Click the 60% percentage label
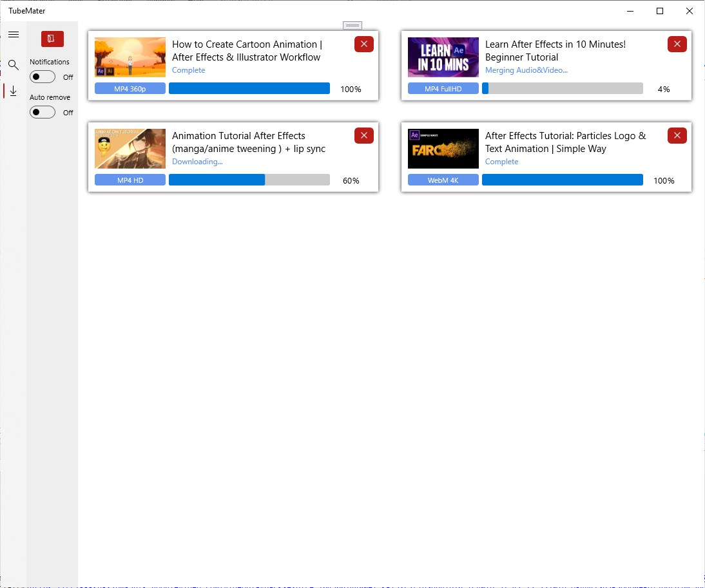The width and height of the screenshot is (705, 588). click(x=351, y=180)
